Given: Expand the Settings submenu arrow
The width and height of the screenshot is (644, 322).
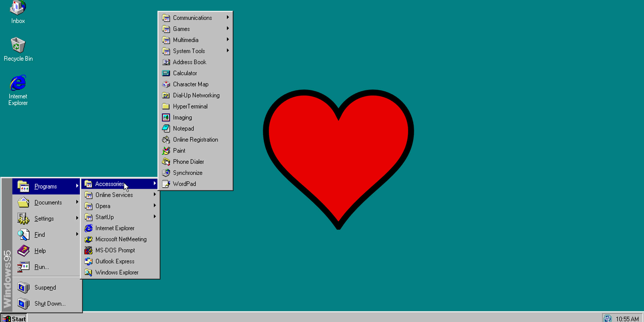Looking at the screenshot, I should coord(77,218).
